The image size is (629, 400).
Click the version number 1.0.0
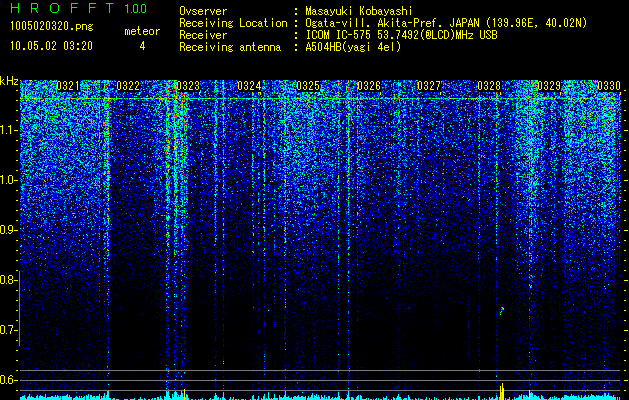[x=136, y=9]
